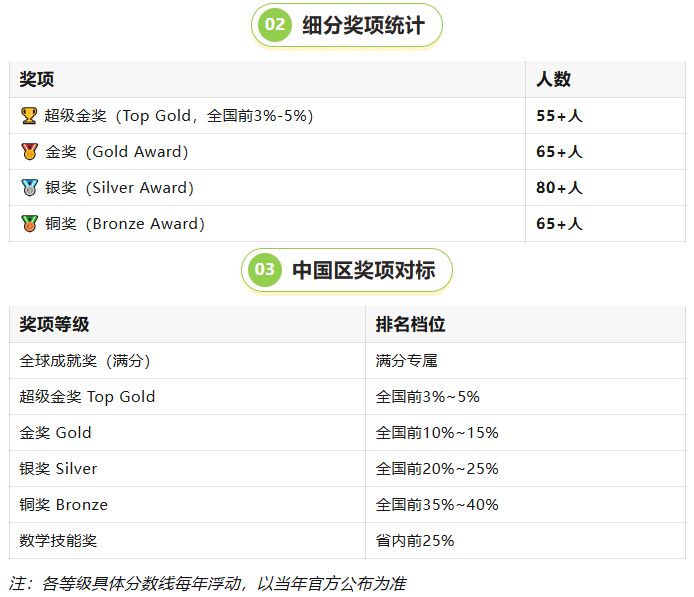Click the 人数 column header
Viewport: 694px width, 597px height.
pos(553,80)
